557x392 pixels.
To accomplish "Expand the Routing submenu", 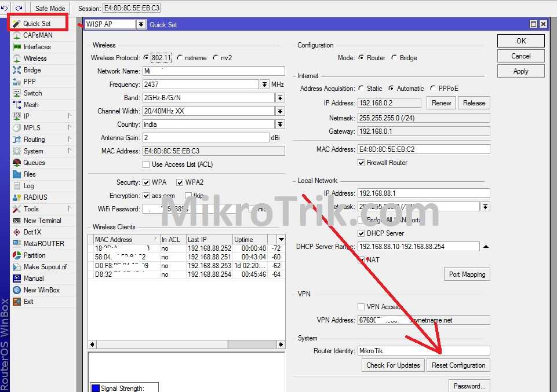I will [x=70, y=140].
